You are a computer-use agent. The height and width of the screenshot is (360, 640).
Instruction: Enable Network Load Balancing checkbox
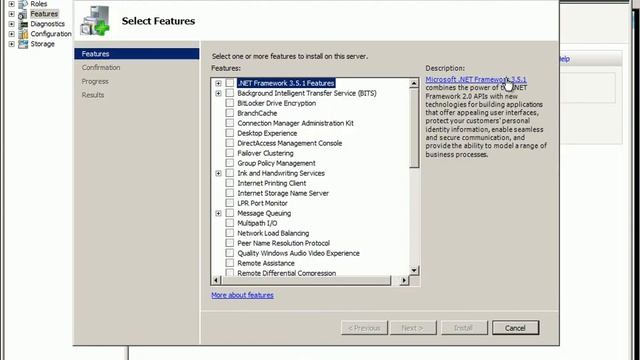point(230,233)
